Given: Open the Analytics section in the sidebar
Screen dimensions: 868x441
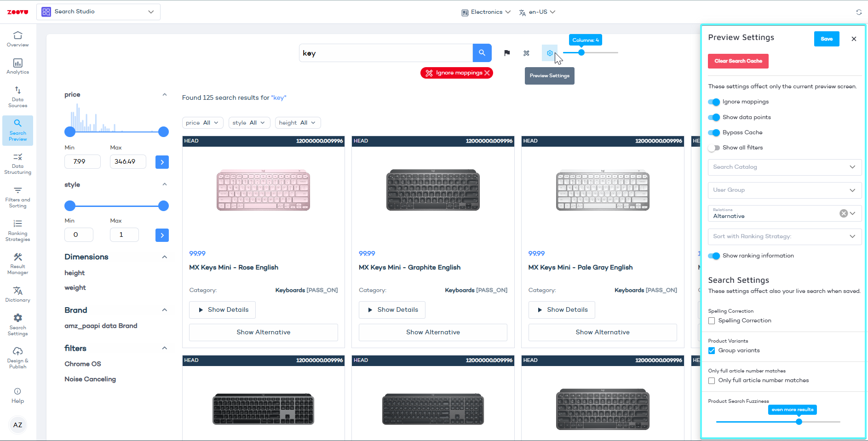Looking at the screenshot, I should (x=17, y=67).
